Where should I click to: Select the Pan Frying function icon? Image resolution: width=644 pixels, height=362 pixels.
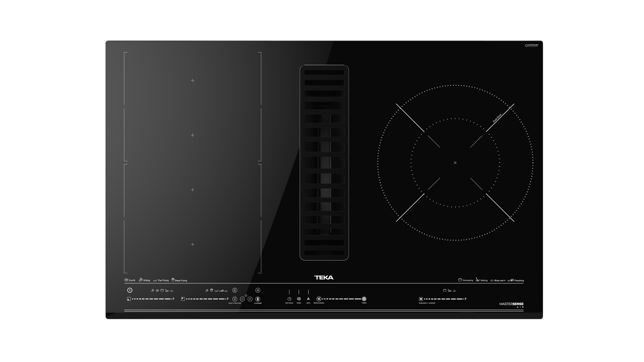tap(155, 281)
